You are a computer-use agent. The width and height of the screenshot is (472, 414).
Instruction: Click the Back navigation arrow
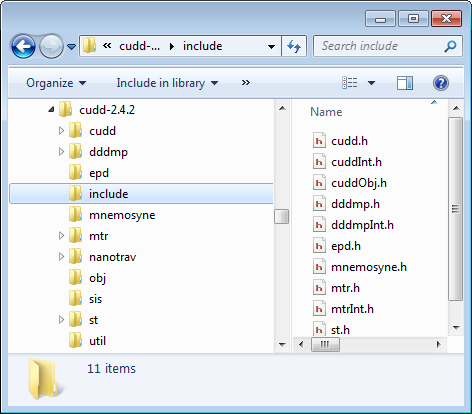[x=23, y=46]
